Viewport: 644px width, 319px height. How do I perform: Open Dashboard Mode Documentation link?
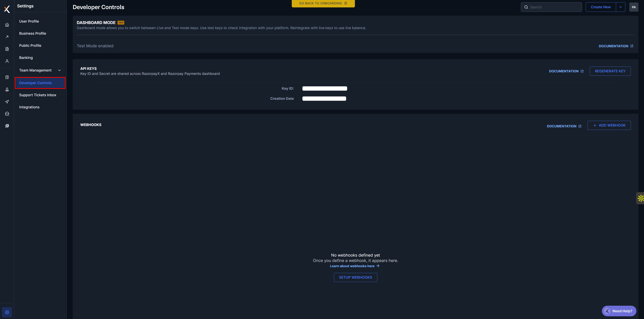point(616,46)
